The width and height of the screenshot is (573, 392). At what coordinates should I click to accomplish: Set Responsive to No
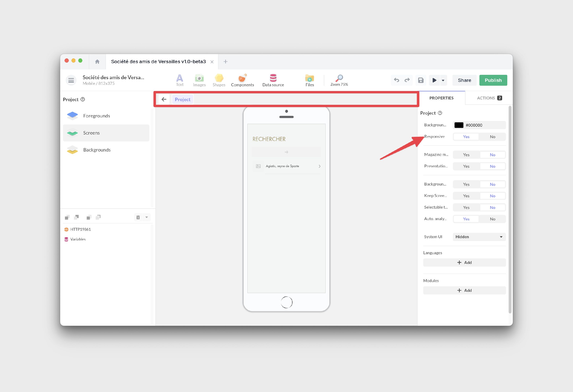pyautogui.click(x=492, y=137)
